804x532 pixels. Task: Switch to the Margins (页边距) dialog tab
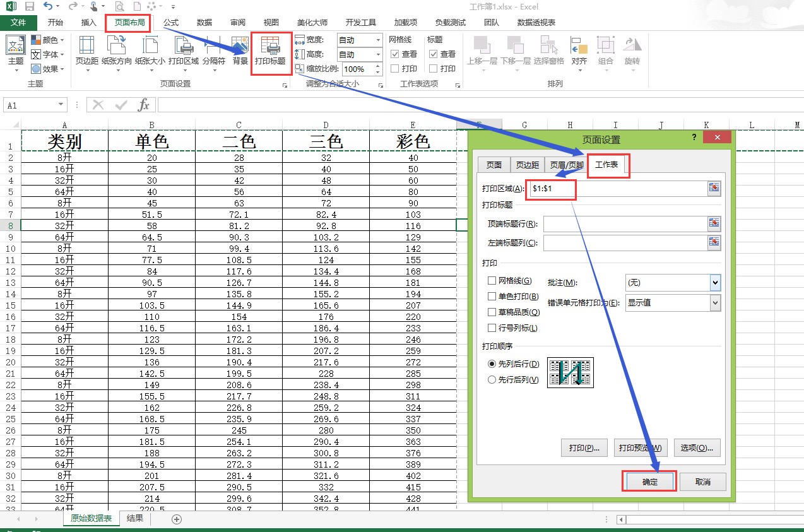coord(528,165)
